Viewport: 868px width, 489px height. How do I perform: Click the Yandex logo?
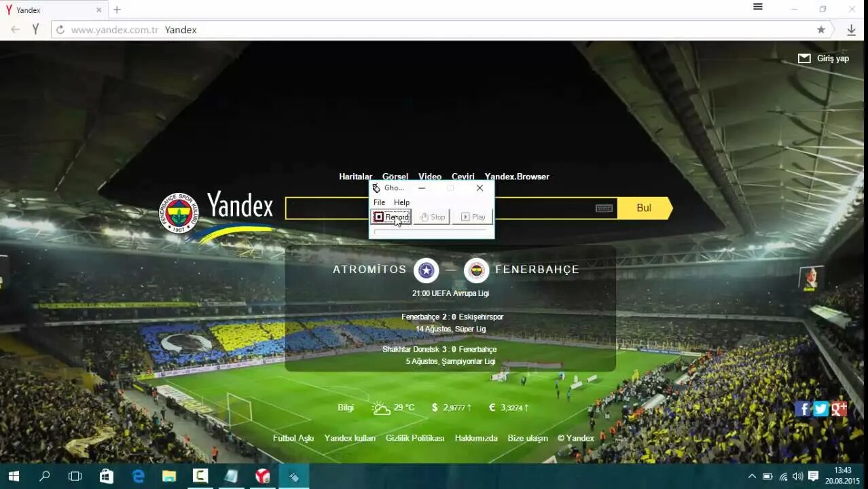click(240, 205)
